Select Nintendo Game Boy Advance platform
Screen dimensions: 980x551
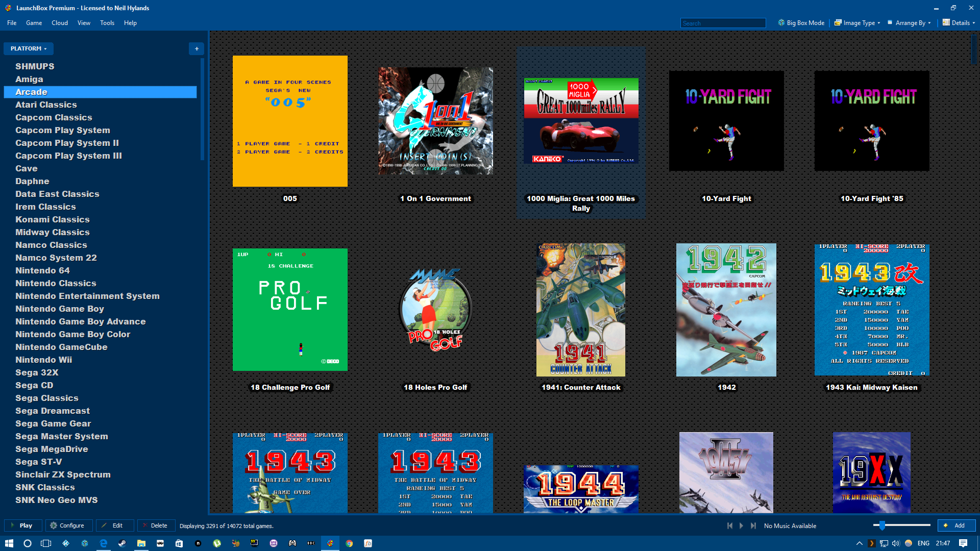[x=80, y=321]
